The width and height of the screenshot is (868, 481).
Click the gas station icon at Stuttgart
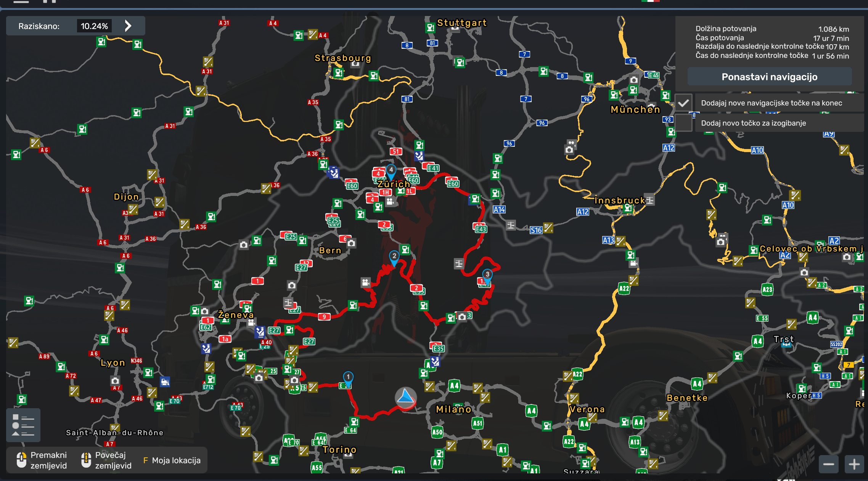(x=430, y=27)
